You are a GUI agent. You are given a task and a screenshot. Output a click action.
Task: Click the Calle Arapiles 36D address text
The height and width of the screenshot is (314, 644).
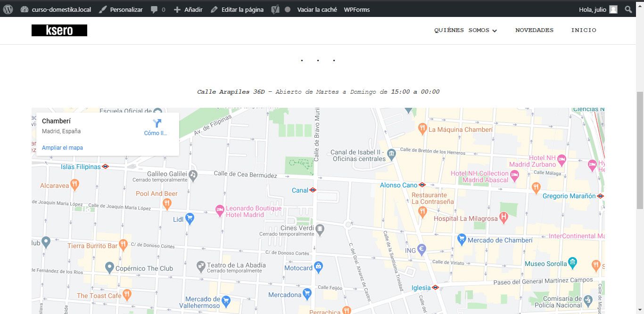pyautogui.click(x=231, y=92)
